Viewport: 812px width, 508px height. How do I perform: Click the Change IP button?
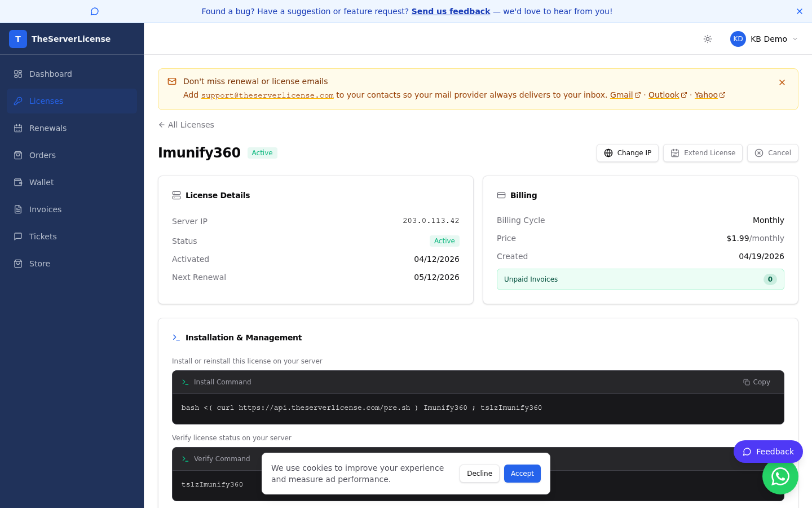click(628, 153)
